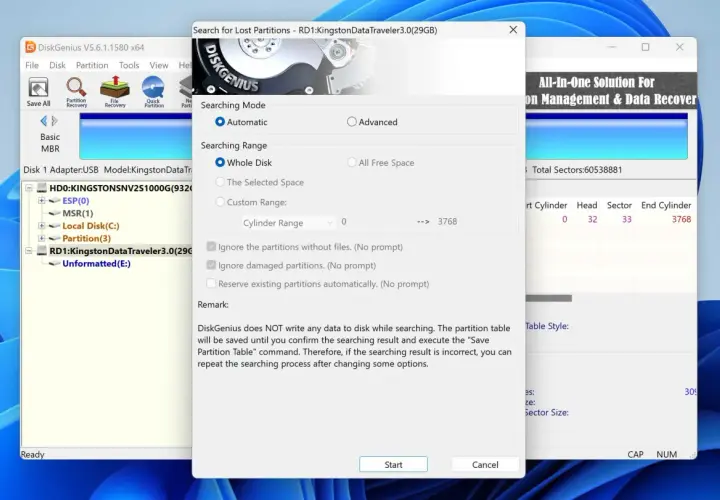
Task: Open the File menu
Action: point(32,65)
